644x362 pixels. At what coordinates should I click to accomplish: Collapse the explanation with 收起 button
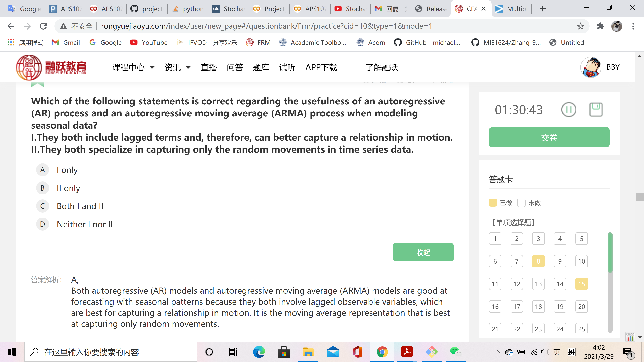(423, 252)
